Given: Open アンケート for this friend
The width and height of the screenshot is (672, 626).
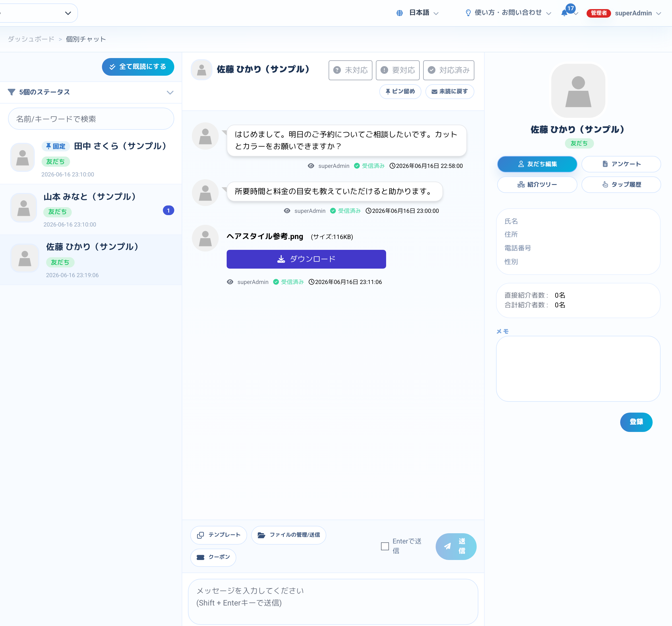Looking at the screenshot, I should (x=621, y=164).
